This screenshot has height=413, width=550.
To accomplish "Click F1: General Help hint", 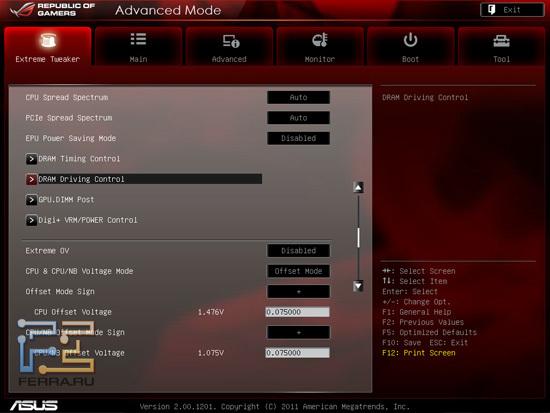I will click(x=417, y=312).
